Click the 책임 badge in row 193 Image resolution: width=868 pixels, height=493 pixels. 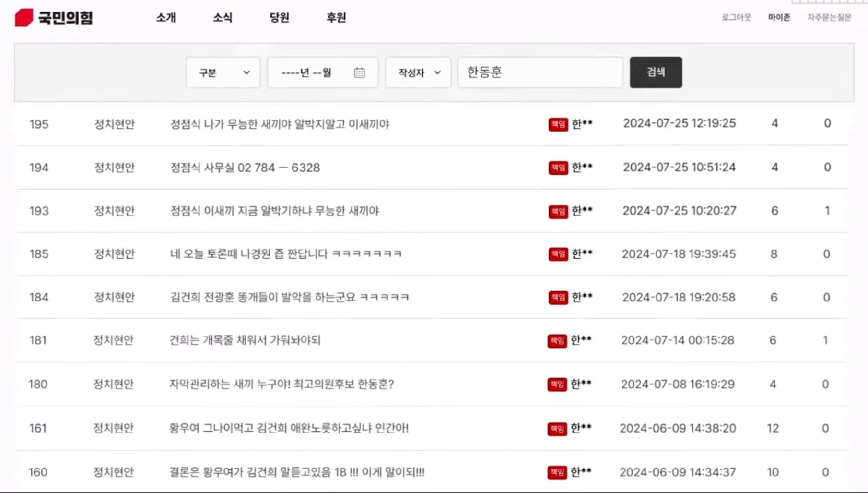coord(558,211)
